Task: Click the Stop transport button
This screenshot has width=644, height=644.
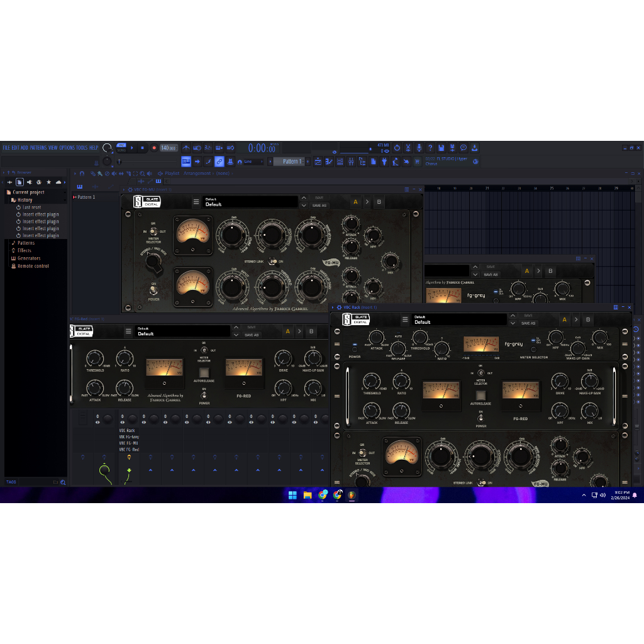Action: (x=142, y=148)
